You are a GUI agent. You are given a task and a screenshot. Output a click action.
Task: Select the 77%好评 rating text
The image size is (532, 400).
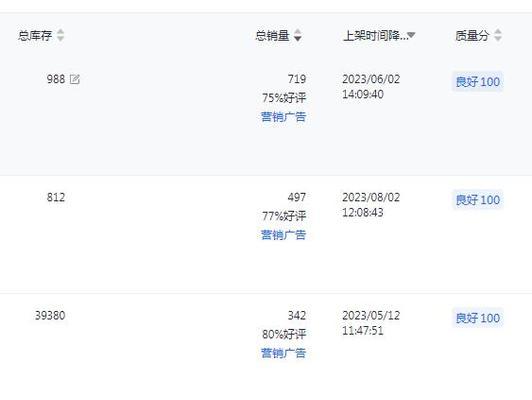tap(284, 216)
